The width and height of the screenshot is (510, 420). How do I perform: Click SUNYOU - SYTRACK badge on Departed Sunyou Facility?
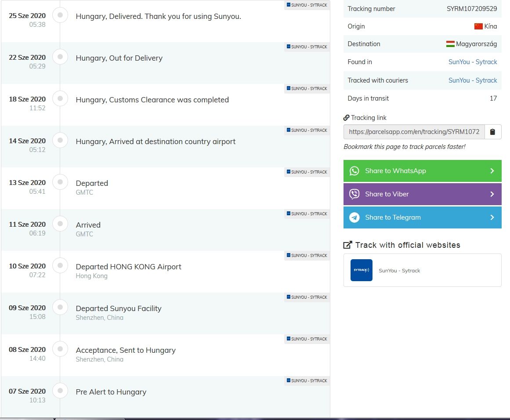[x=307, y=297]
